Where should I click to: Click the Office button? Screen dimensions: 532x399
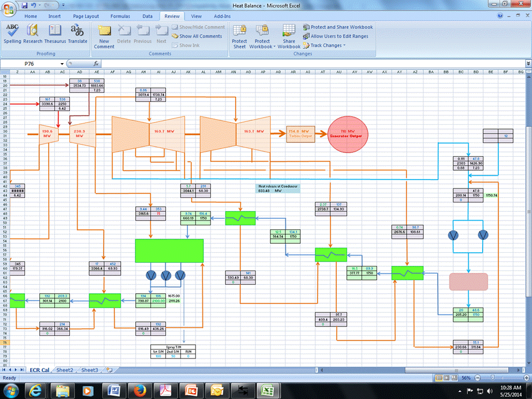(x=8, y=8)
